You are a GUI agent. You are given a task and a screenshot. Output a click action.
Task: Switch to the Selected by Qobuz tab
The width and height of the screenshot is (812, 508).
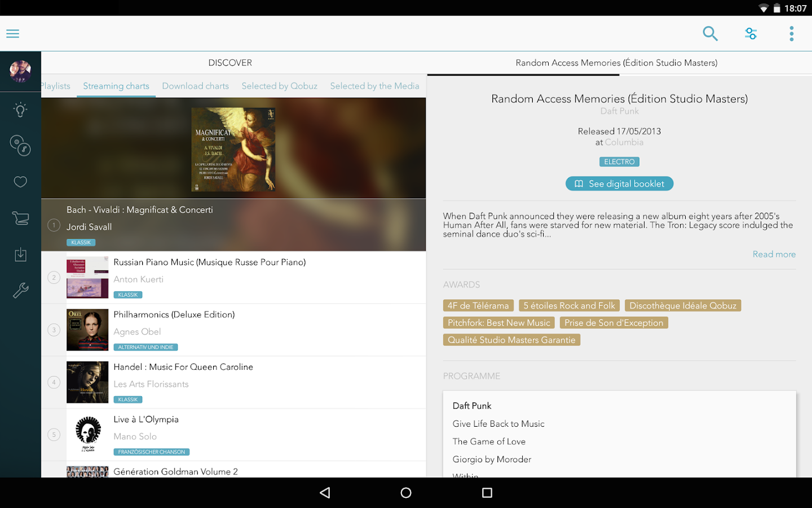tap(279, 86)
